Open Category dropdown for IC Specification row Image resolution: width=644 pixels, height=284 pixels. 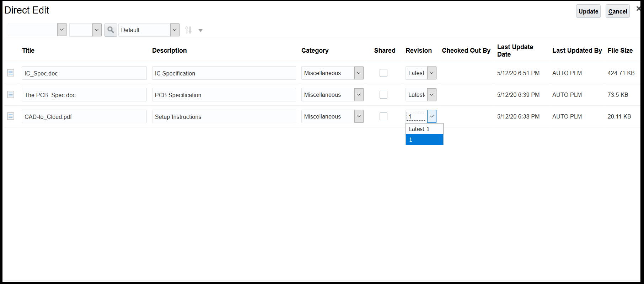tap(359, 73)
